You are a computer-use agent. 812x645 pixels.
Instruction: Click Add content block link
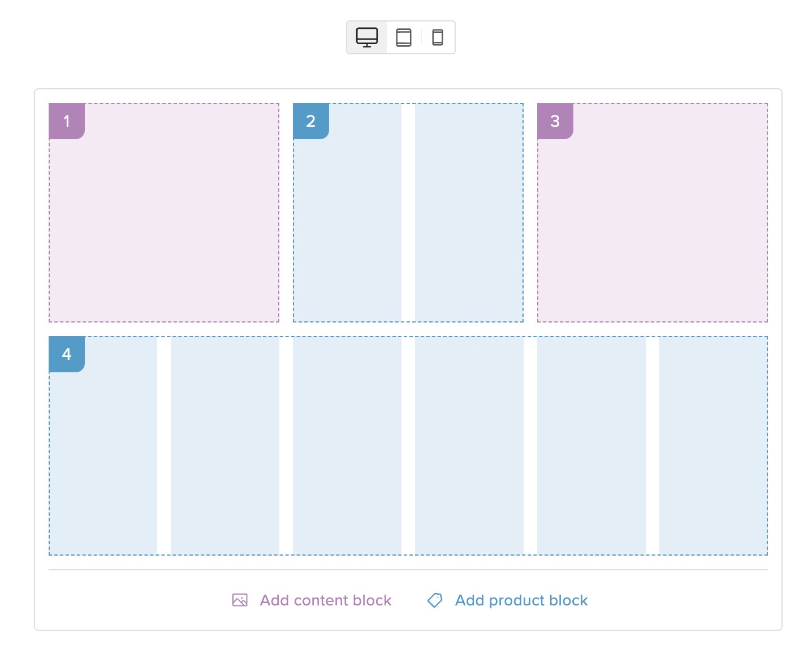tap(325, 600)
